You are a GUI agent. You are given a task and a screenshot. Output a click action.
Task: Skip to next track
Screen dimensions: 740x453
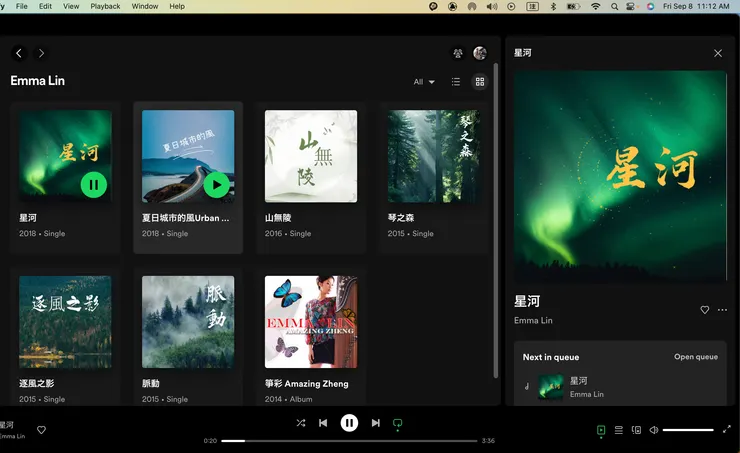click(375, 423)
